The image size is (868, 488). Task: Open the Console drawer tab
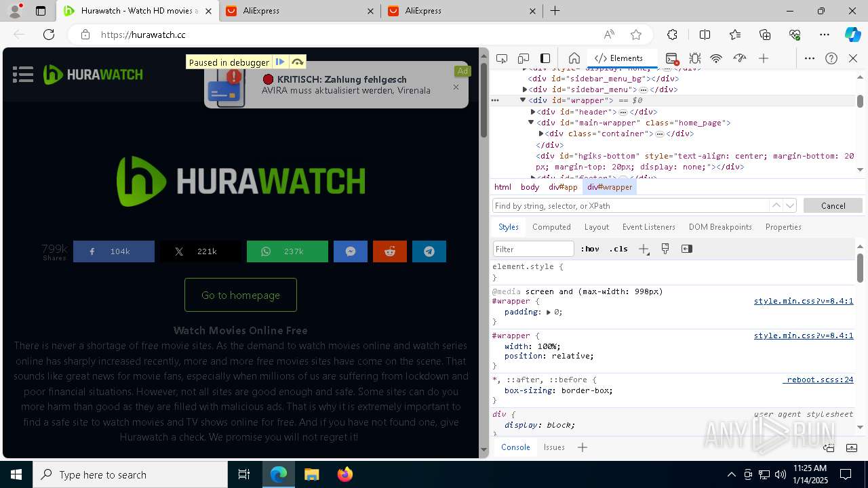[515, 447]
